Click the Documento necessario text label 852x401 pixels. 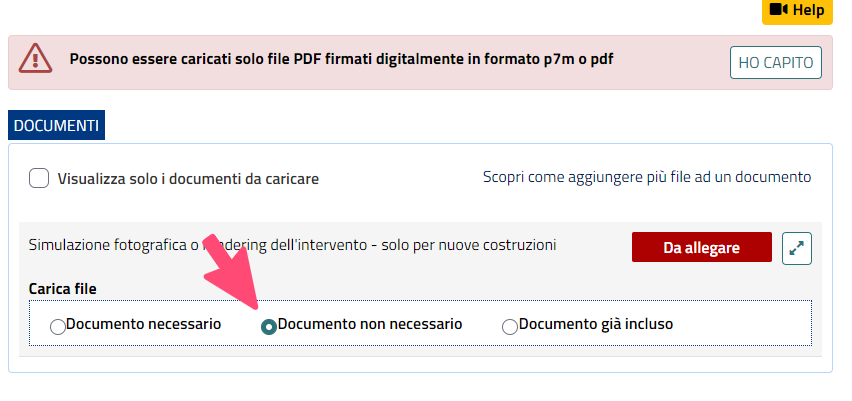[143, 324]
